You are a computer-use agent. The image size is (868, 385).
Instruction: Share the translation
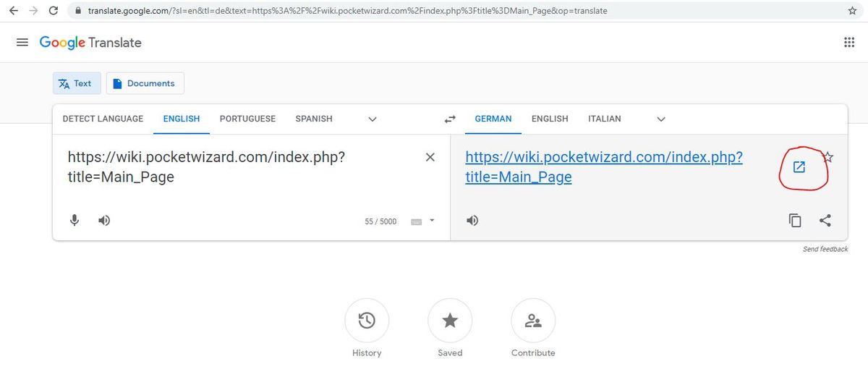tap(825, 221)
